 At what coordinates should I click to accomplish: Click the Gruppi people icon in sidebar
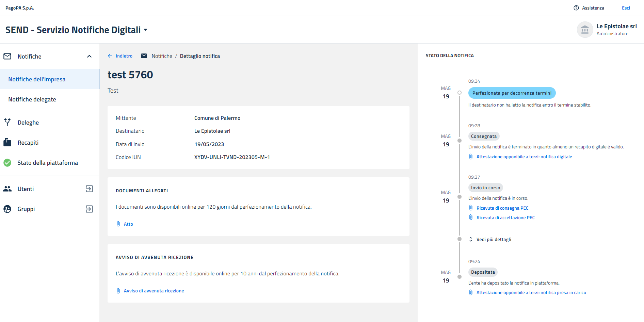click(x=7, y=209)
